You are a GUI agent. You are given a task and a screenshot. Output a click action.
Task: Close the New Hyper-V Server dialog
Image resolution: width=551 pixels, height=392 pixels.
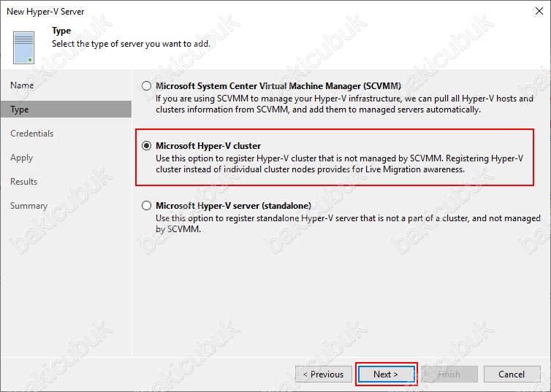tap(539, 11)
